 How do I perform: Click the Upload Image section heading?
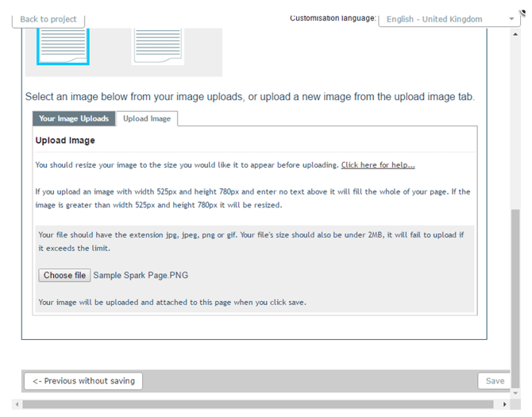(x=65, y=141)
